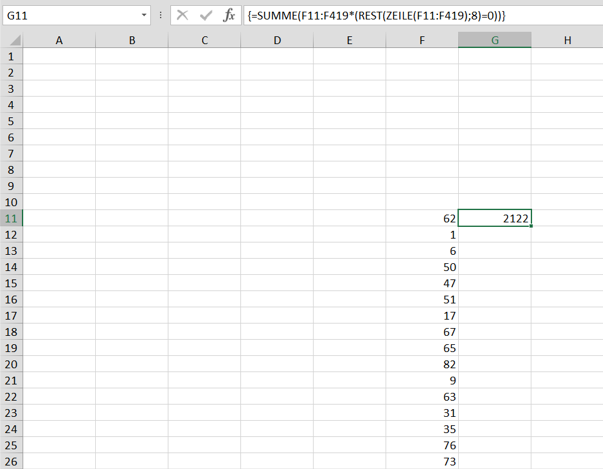Click cell F12 containing 1
Viewport: 603px width, 469px height.
(x=422, y=234)
